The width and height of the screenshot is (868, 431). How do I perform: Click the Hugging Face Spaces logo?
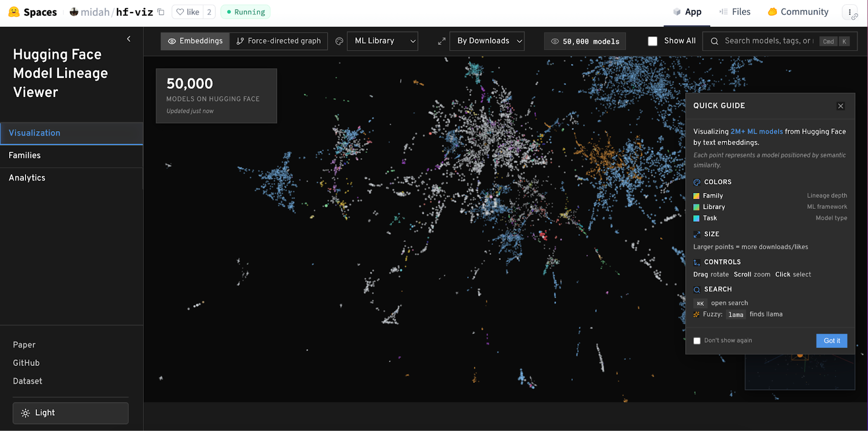[33, 12]
